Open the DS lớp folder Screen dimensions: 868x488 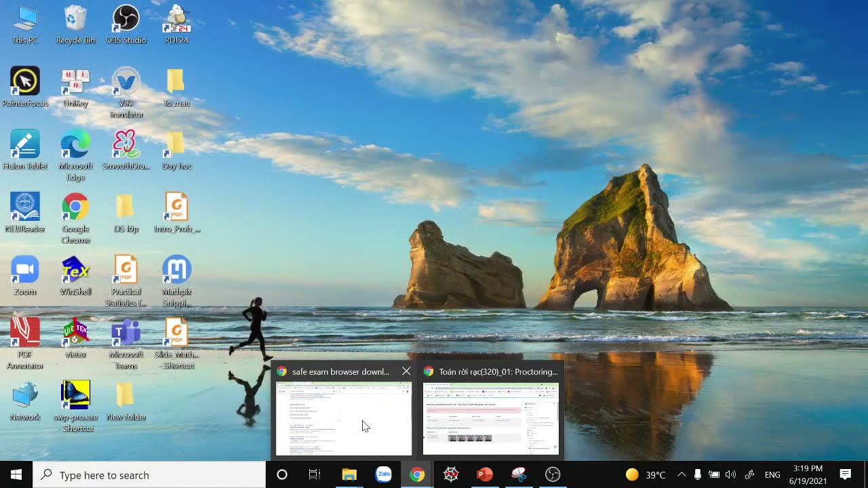(x=125, y=213)
